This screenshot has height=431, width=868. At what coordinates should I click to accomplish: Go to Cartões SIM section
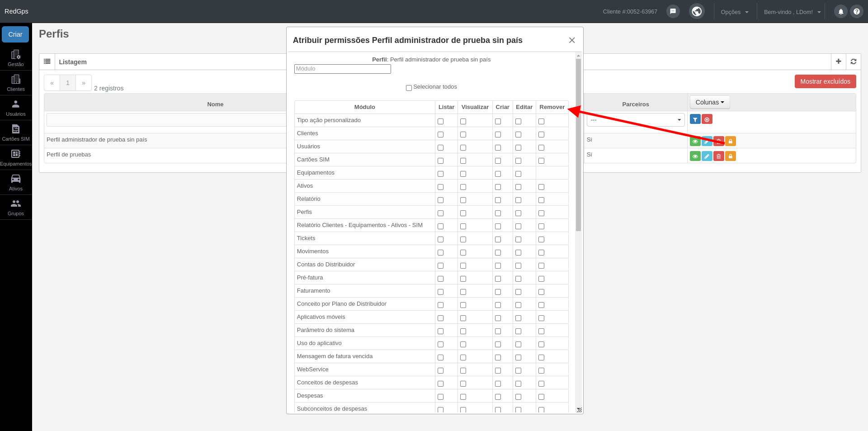coord(16,133)
